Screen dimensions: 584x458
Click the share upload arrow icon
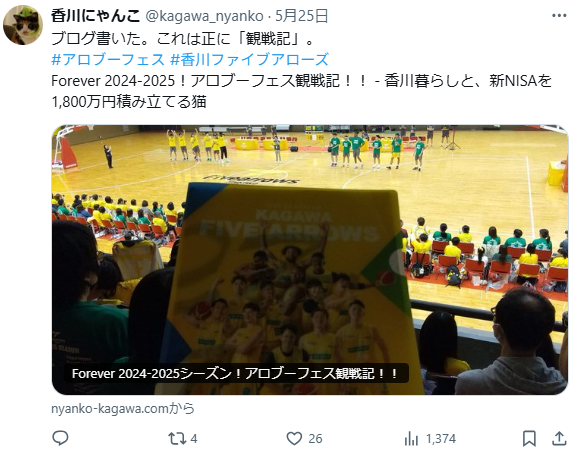coord(559,439)
